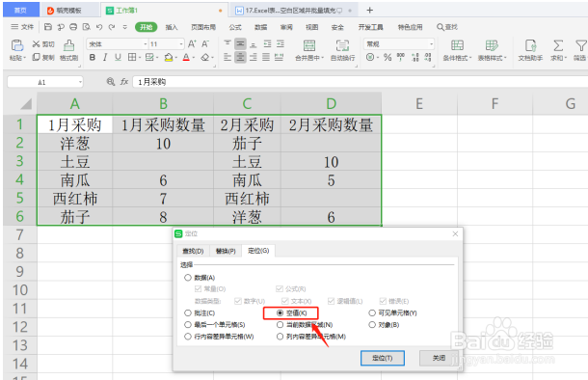Viewport: 588px width, 380px height.
Task: Click the red font color A swatch
Action: pos(186,58)
